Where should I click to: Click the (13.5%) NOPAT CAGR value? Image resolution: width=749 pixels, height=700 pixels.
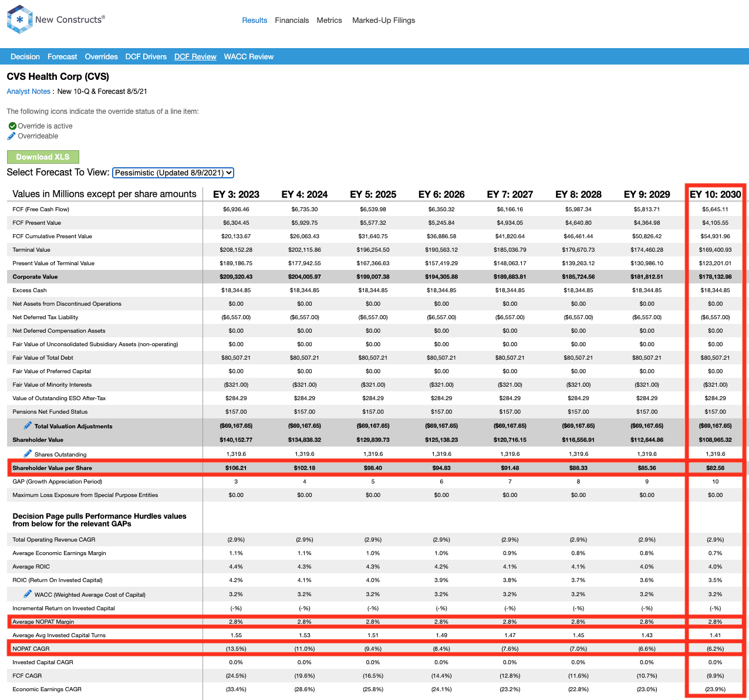point(236,649)
